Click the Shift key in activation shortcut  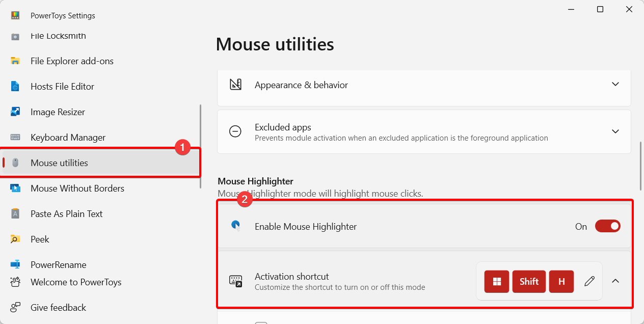point(529,281)
